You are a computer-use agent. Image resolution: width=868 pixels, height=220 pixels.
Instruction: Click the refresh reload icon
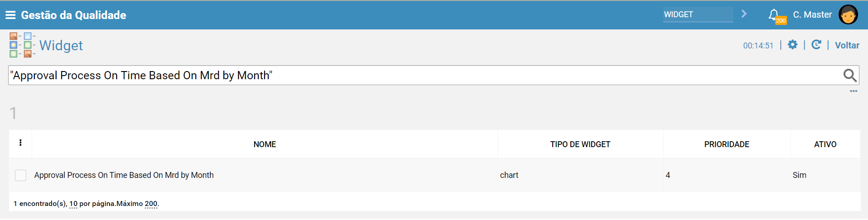click(816, 45)
